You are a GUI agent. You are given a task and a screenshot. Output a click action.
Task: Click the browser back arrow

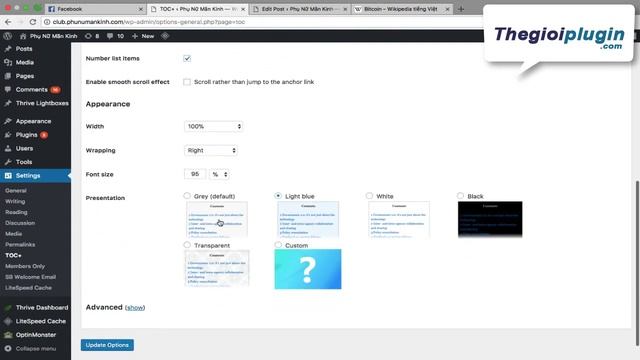8,22
